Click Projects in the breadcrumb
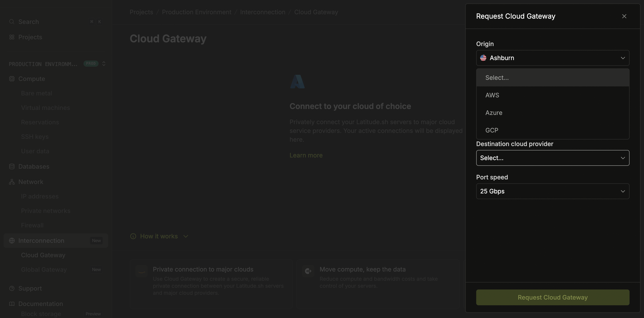 [141, 12]
